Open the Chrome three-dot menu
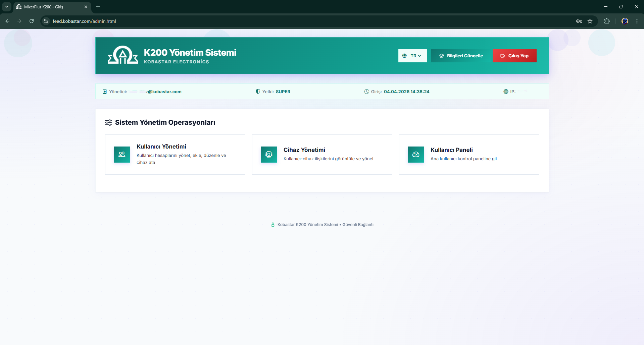Viewport: 644px width, 345px height. click(x=637, y=21)
